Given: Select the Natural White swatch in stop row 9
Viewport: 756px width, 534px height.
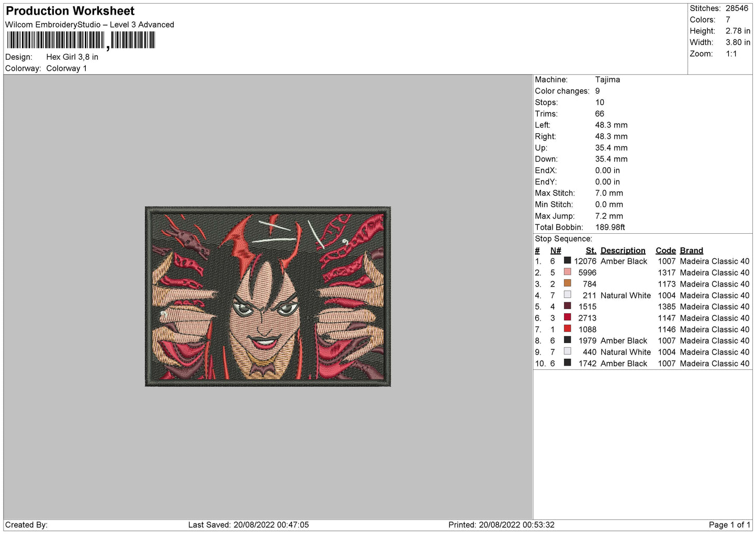Looking at the screenshot, I should pyautogui.click(x=567, y=351).
